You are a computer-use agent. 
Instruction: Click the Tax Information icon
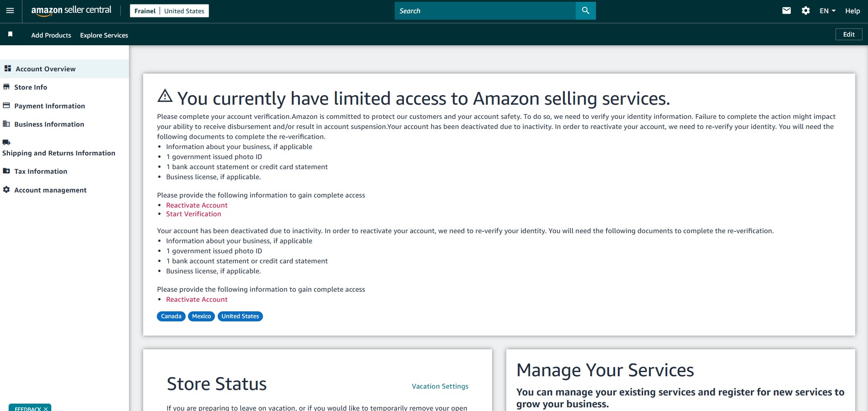tap(6, 171)
